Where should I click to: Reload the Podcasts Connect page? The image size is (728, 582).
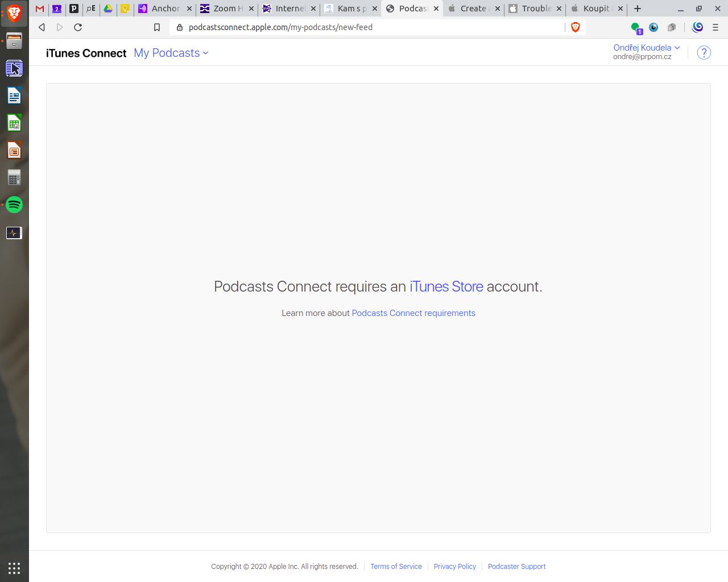tap(78, 27)
